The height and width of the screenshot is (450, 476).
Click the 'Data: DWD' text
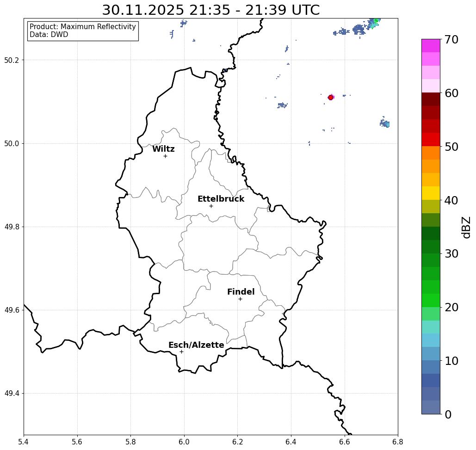coord(49,35)
